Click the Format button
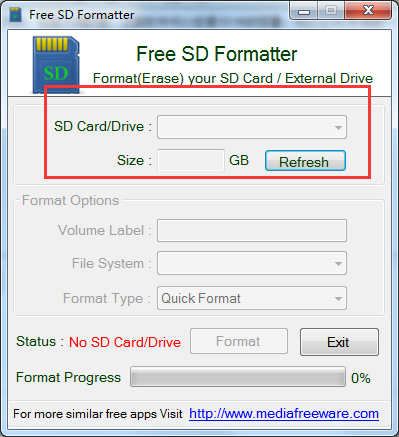The image size is (399, 437). coord(239,341)
